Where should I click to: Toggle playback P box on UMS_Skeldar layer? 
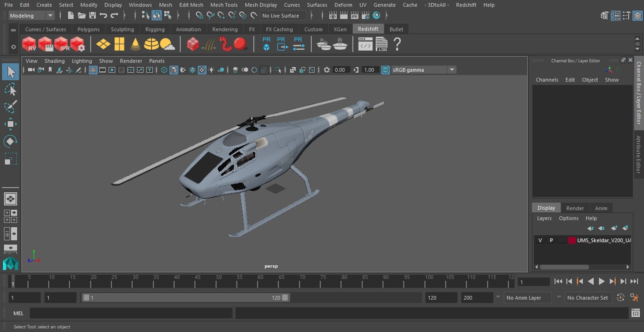(x=551, y=240)
